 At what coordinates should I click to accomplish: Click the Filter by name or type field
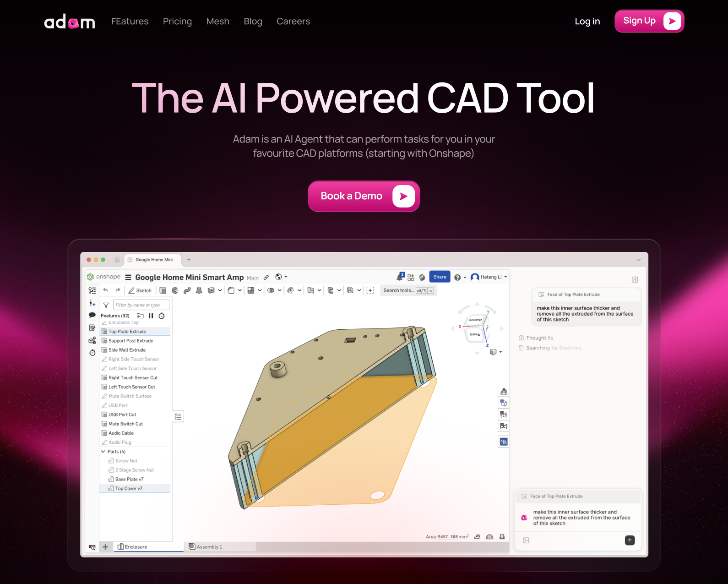tap(141, 305)
